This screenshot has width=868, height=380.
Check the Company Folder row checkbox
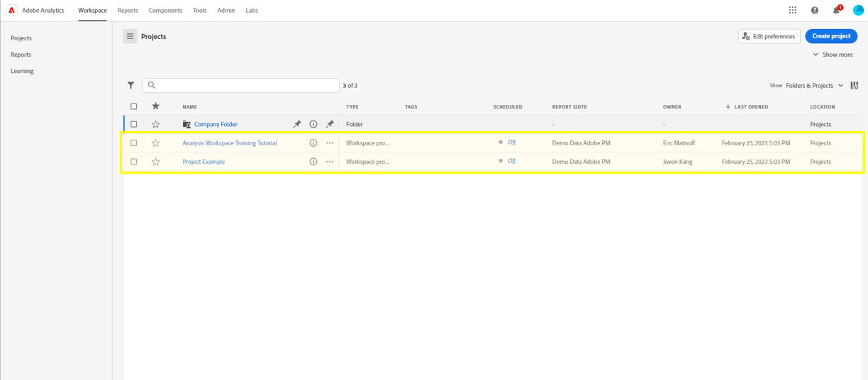click(133, 124)
